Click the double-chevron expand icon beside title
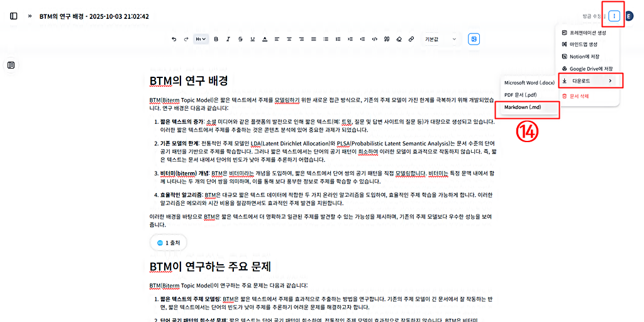The height and width of the screenshot is (322, 644). (30, 16)
